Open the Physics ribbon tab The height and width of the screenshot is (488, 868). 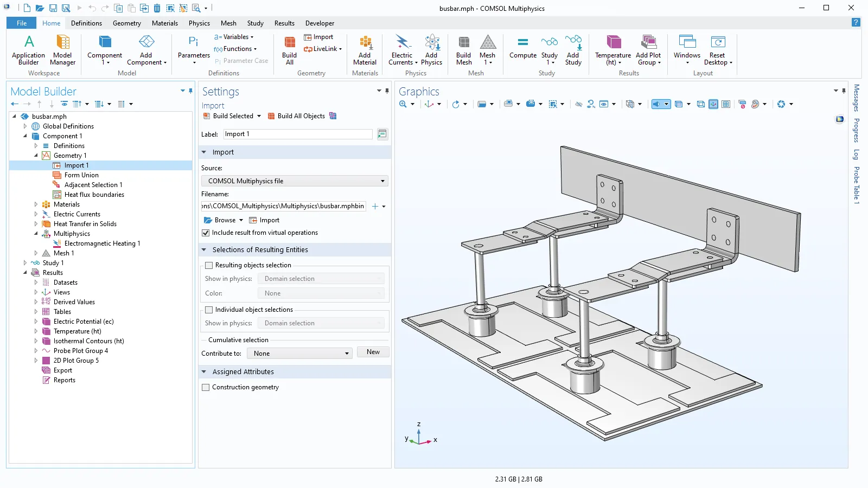(x=199, y=23)
